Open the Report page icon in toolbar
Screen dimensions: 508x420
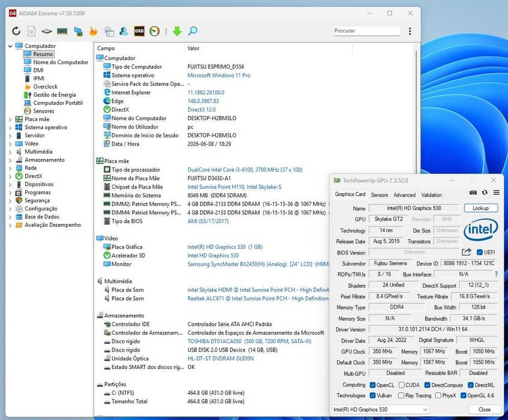[x=31, y=31]
